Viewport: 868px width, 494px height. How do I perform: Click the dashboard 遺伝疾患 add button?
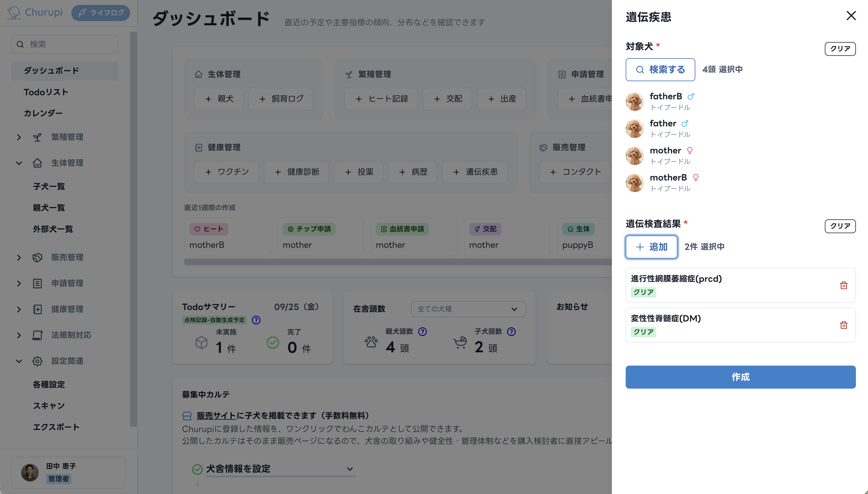point(475,172)
